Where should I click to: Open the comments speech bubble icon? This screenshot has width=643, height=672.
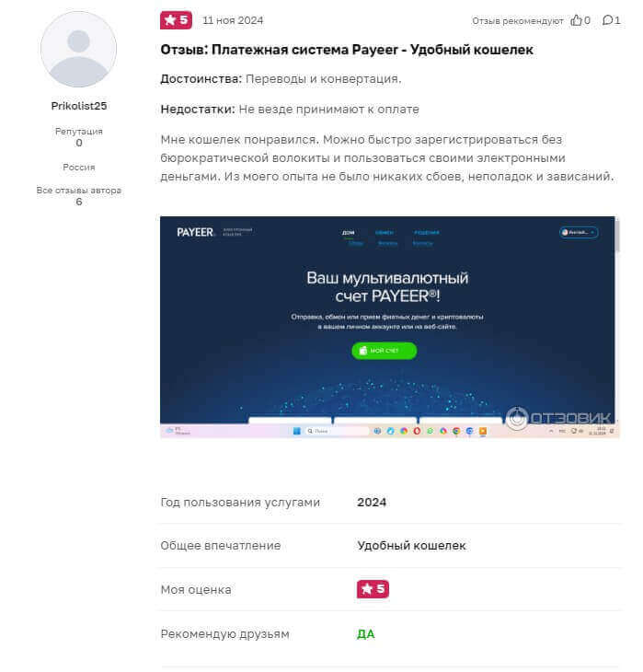607,20
